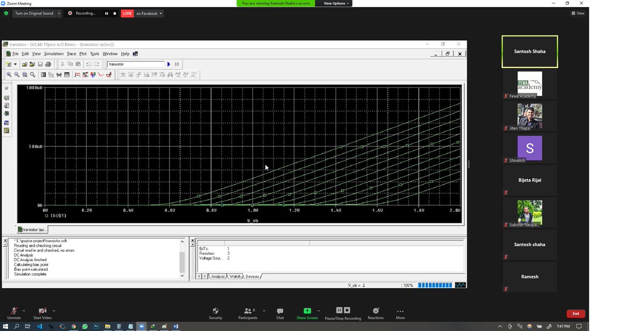This screenshot has width=644, height=331.
Task: Click the Copy toolbar icon
Action: [70, 64]
